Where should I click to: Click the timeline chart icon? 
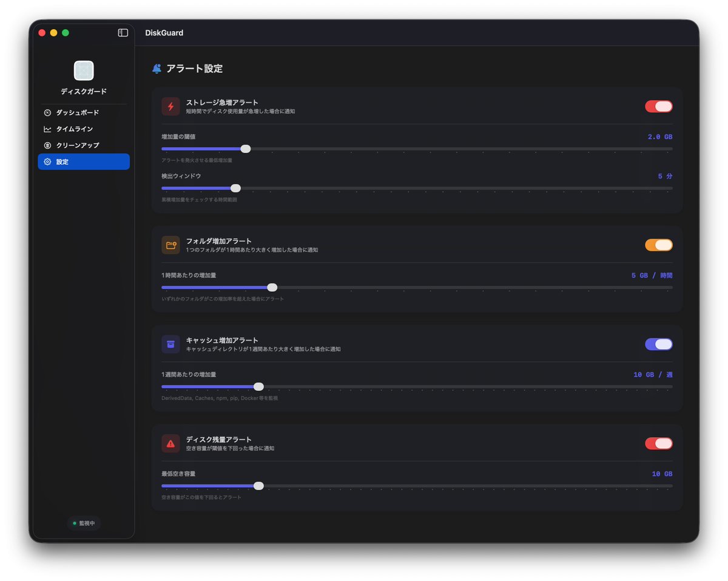(x=47, y=129)
